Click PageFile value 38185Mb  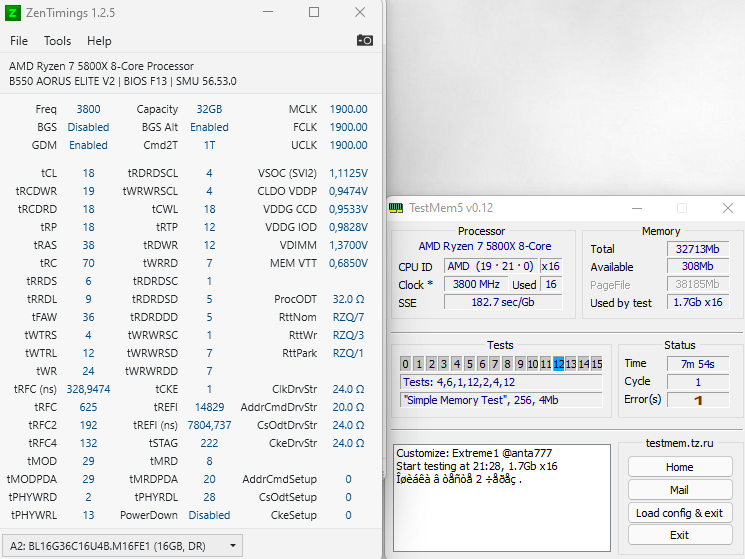[697, 284]
